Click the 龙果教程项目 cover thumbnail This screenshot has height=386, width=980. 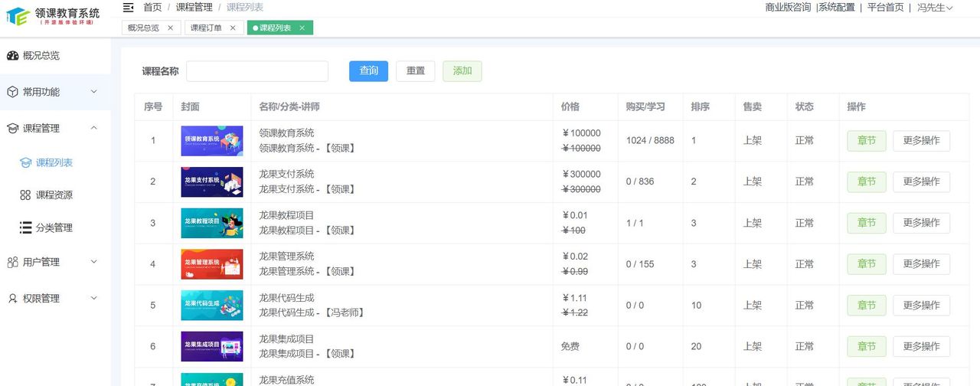212,223
